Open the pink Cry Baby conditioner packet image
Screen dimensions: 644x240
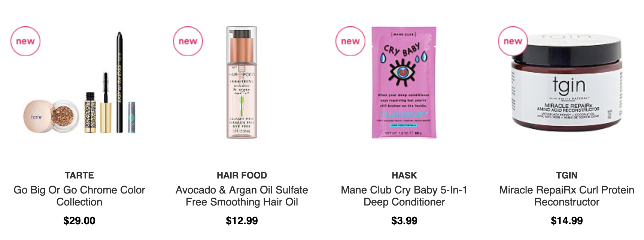click(x=404, y=82)
